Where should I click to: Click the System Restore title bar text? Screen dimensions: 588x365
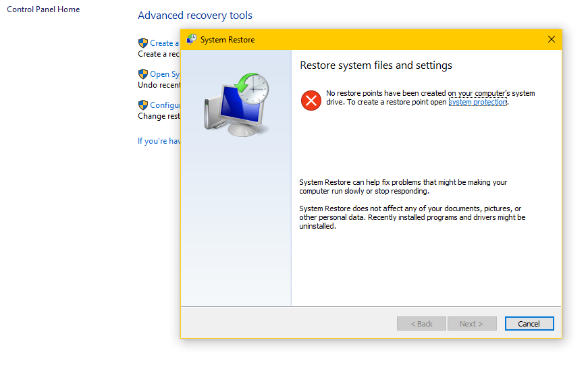point(228,40)
